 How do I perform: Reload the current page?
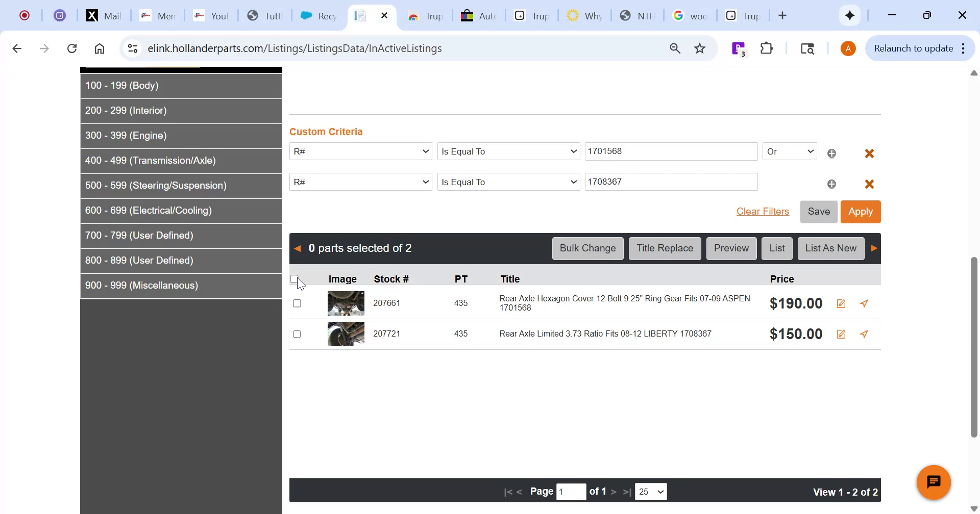coord(72,48)
